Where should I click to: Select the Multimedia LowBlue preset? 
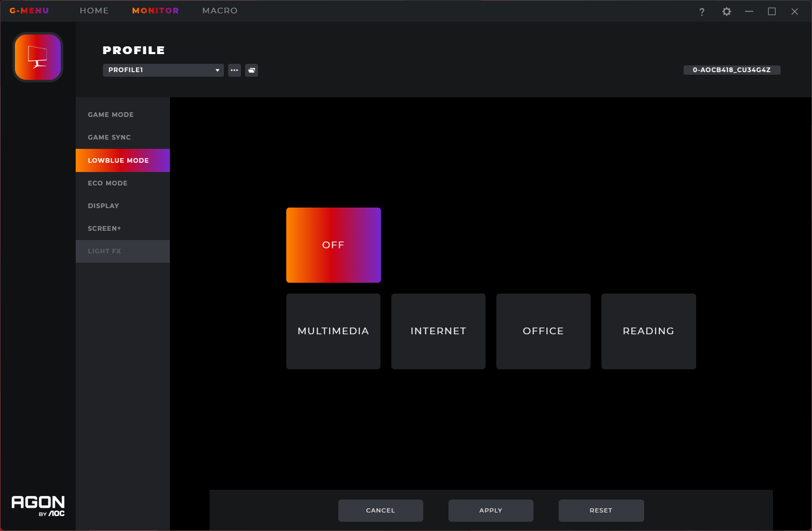click(333, 331)
